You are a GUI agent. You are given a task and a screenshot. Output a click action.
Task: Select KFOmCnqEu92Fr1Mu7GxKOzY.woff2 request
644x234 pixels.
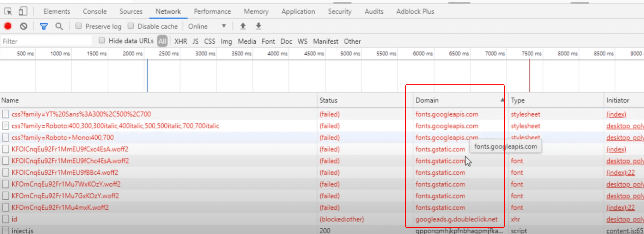[x=65, y=196]
